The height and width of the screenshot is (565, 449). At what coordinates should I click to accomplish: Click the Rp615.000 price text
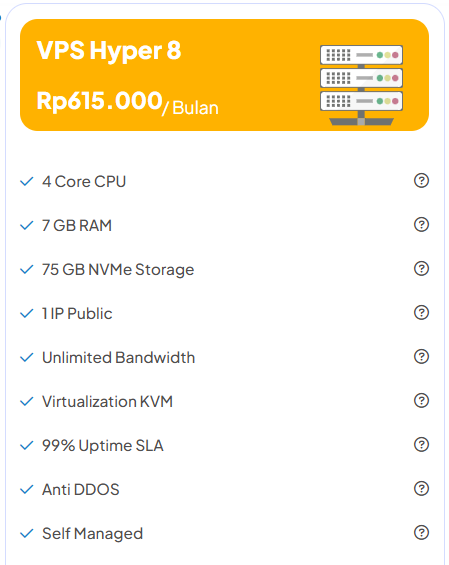coord(99,101)
